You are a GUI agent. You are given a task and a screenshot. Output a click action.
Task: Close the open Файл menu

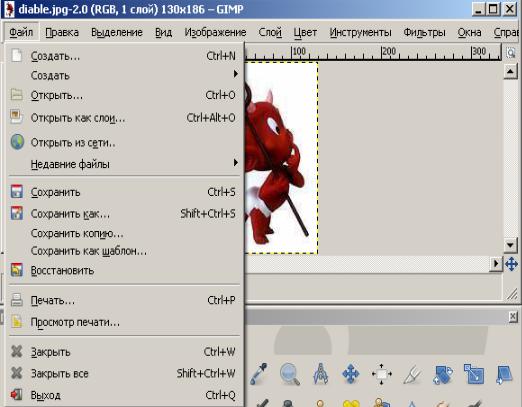[x=21, y=32]
